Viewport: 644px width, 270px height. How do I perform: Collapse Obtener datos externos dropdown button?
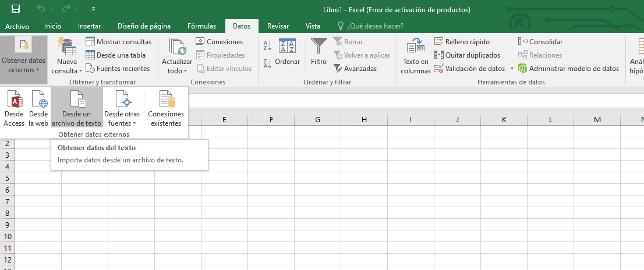(24, 60)
